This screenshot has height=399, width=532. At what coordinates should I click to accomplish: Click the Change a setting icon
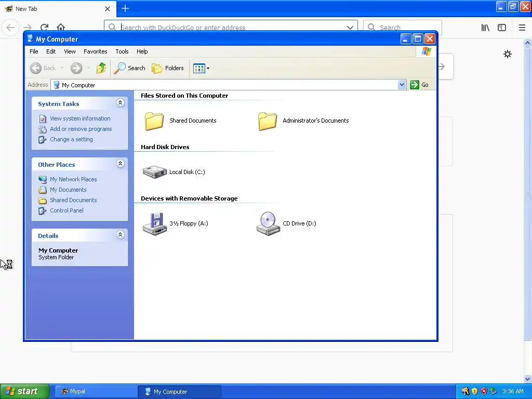pos(43,140)
